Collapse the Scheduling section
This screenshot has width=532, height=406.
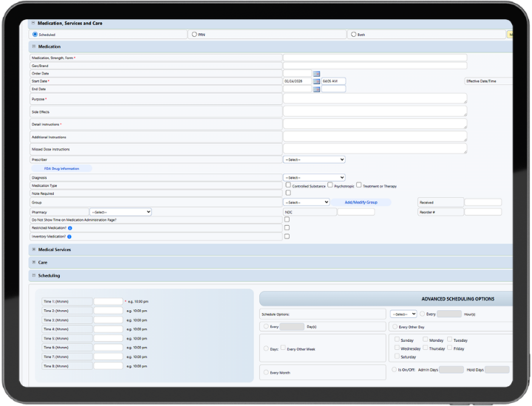(33, 275)
